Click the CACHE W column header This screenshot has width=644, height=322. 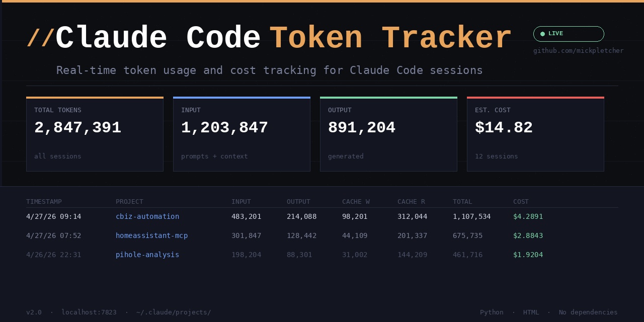355,201
